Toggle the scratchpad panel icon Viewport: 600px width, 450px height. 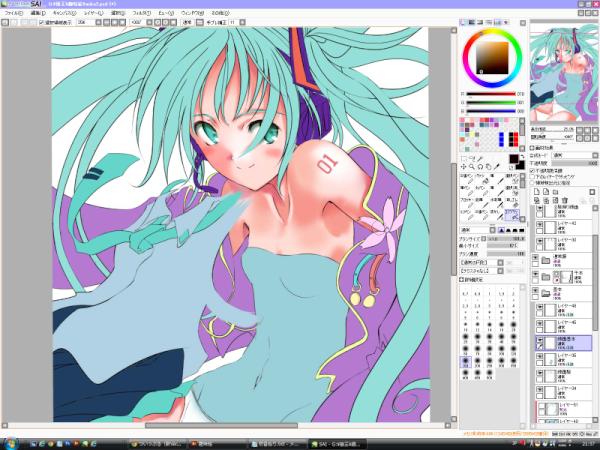[x=506, y=23]
